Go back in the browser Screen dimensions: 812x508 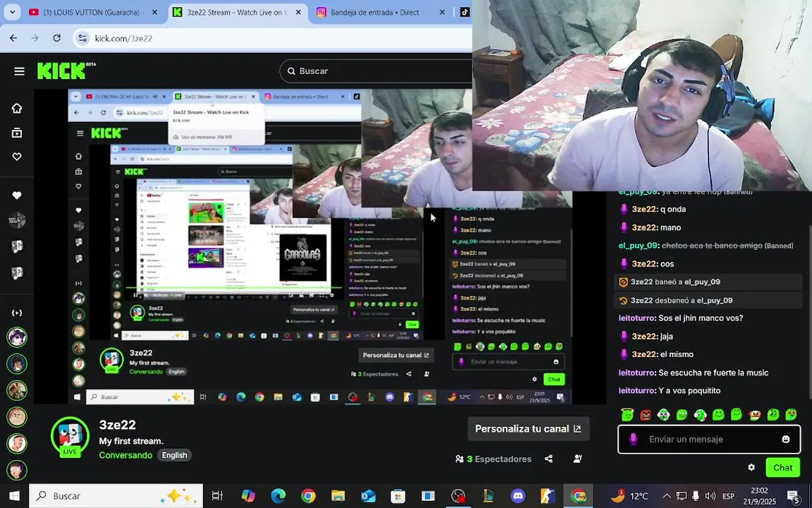[13, 38]
